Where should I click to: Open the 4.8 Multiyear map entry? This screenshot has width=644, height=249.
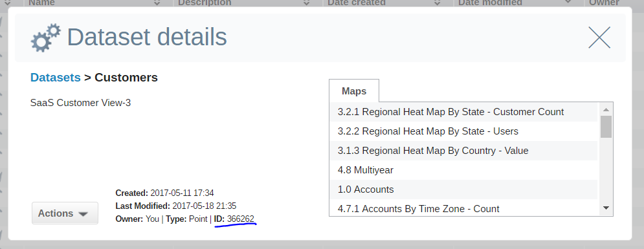click(463, 170)
